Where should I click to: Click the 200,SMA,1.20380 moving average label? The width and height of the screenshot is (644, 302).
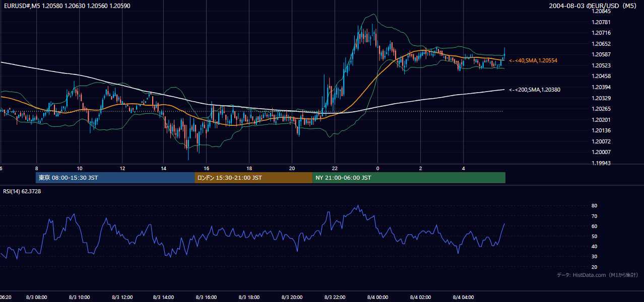click(535, 90)
